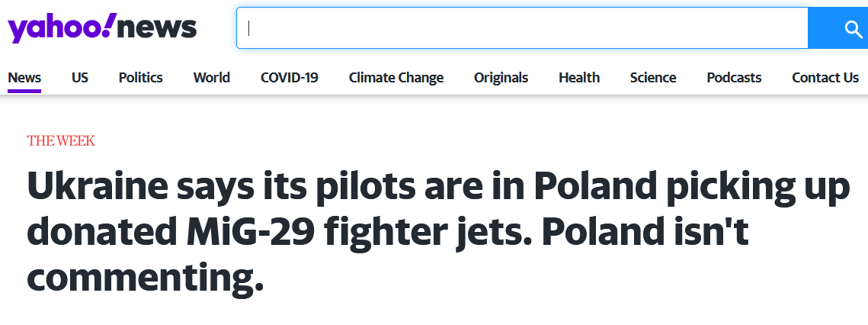Open the Yahoo News logo homepage
The height and width of the screenshot is (325, 868).
pos(102,27)
